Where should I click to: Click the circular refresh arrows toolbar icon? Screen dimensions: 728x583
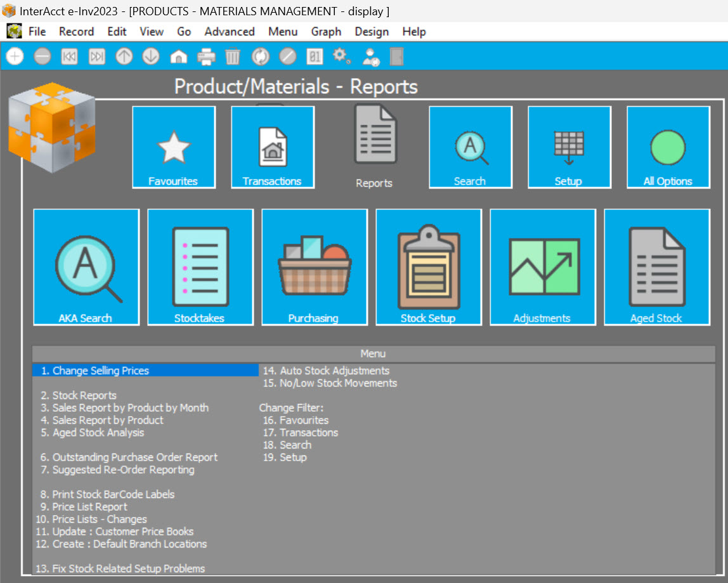click(261, 56)
